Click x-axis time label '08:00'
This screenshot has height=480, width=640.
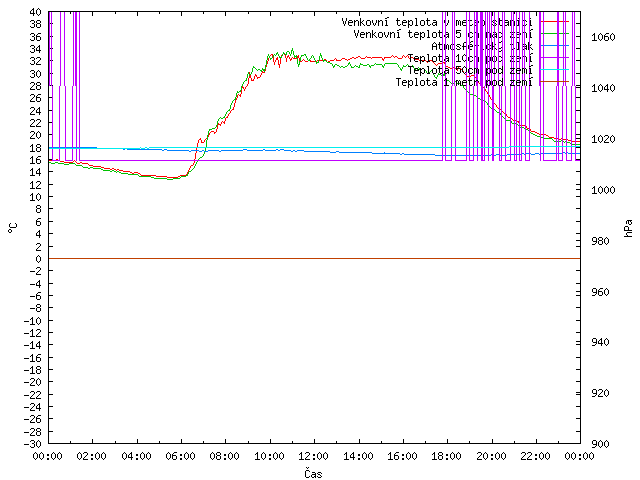tap(224, 456)
